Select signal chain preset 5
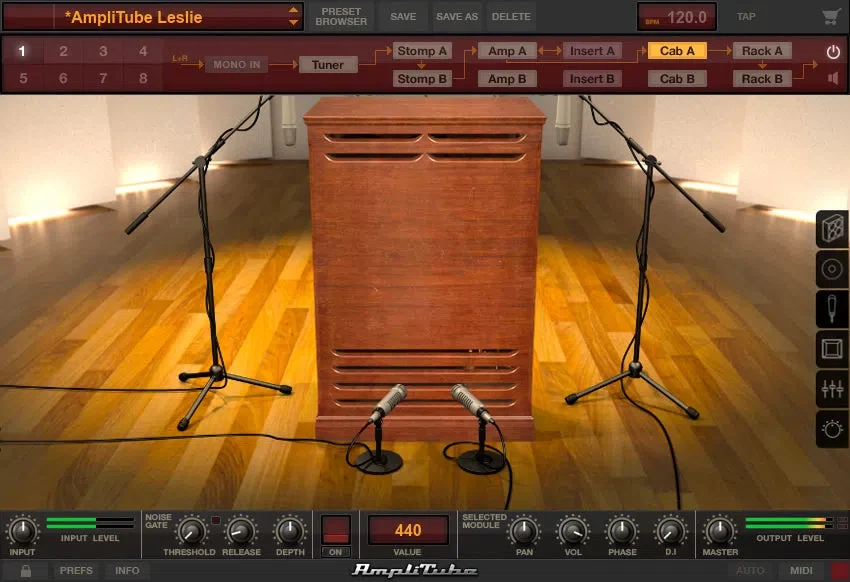This screenshot has width=850, height=582. pos(23,79)
